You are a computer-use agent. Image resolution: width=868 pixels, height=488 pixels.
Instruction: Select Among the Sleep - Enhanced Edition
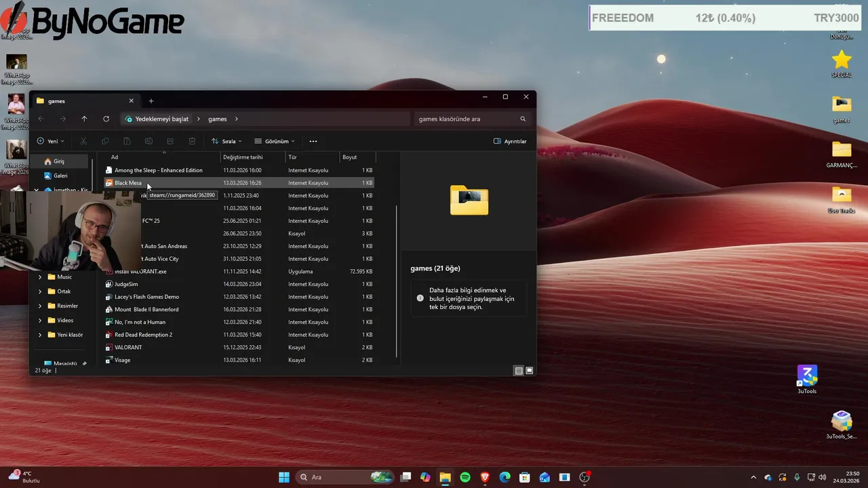coord(239,170)
